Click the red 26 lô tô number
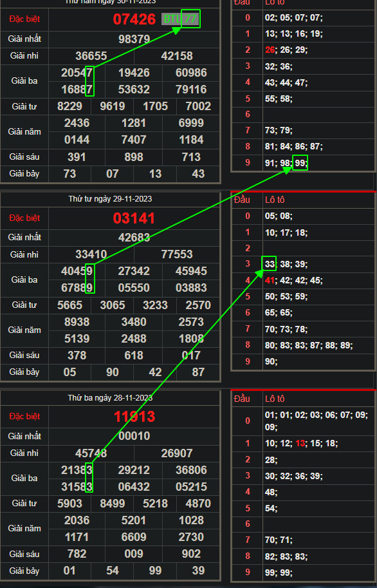This screenshot has height=588, width=377. [x=270, y=50]
